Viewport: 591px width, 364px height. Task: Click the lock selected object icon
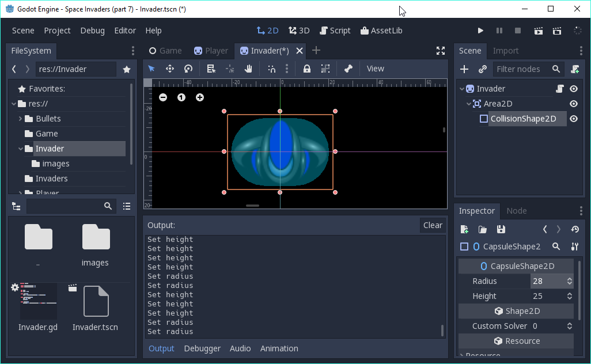pyautogui.click(x=307, y=69)
